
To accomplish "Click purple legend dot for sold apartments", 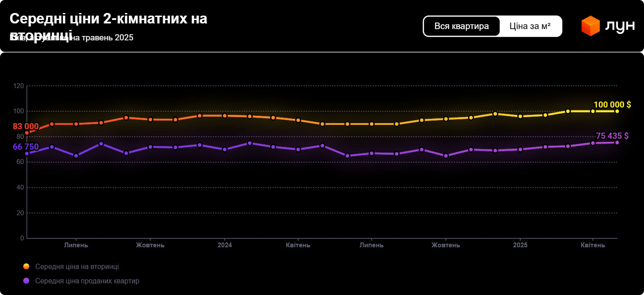I will pos(26,281).
